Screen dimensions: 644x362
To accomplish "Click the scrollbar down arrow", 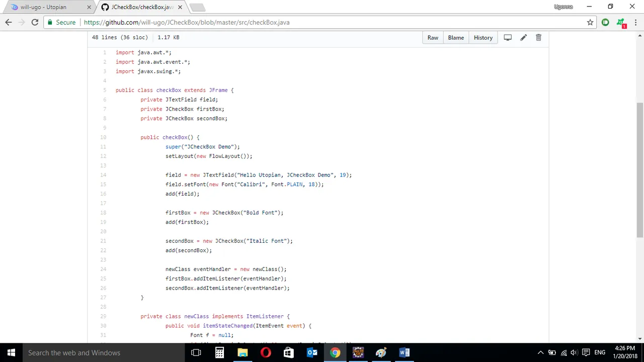I will click(x=639, y=339).
